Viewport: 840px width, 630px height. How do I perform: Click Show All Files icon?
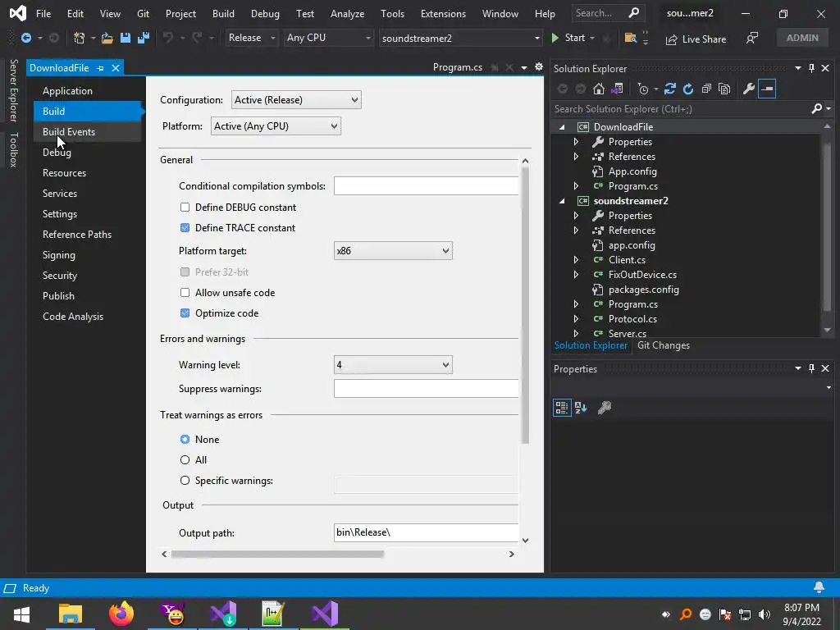[x=725, y=89]
